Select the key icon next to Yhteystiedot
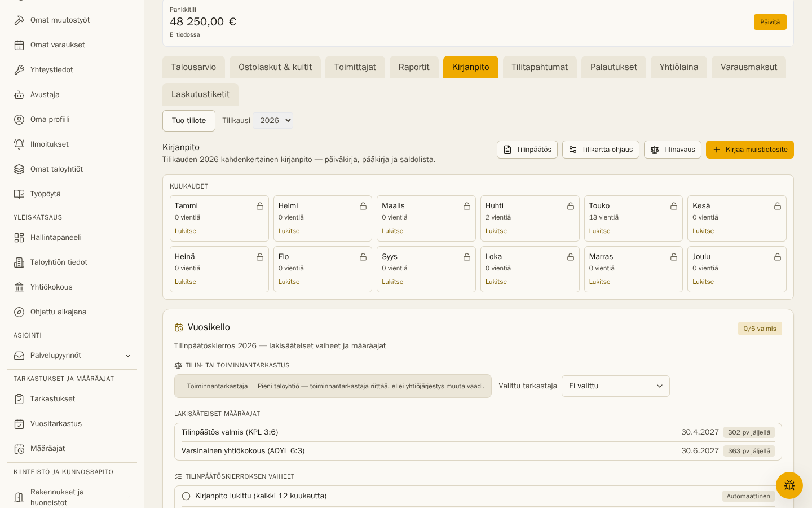The width and height of the screenshot is (812, 508). pyautogui.click(x=19, y=70)
